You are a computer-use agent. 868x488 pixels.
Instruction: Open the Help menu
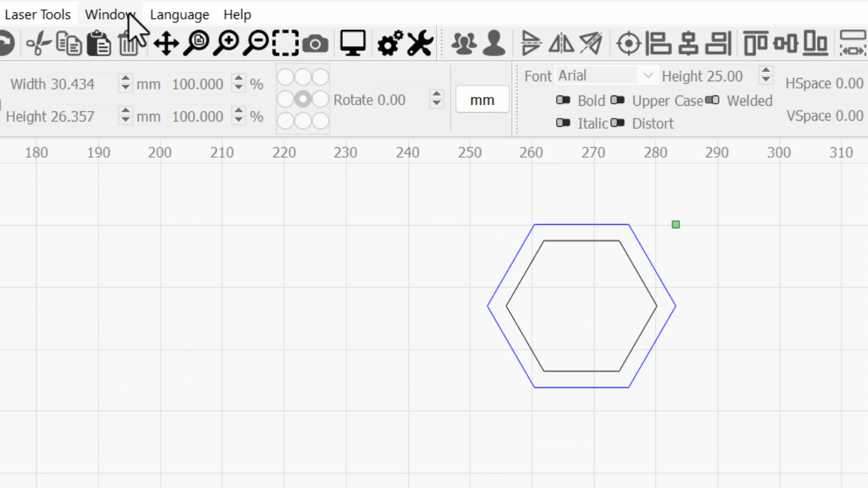[x=237, y=14]
